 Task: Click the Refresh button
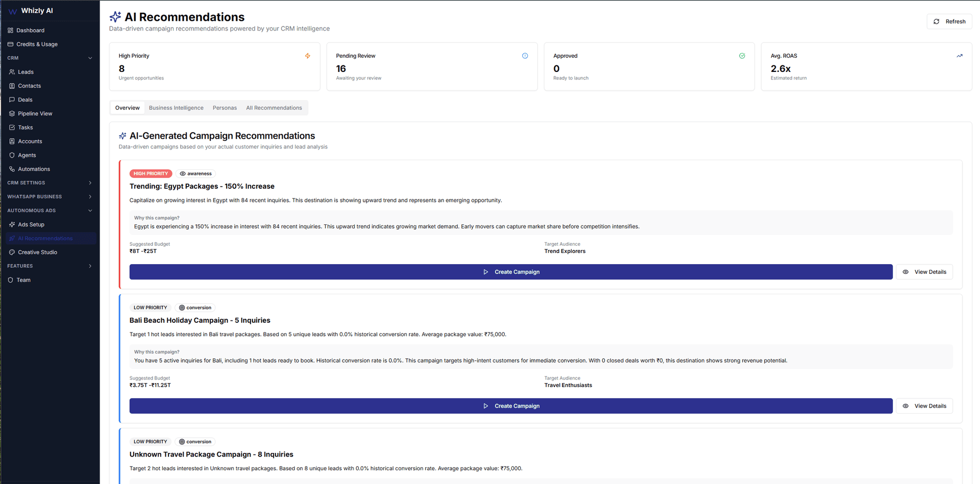coord(949,21)
